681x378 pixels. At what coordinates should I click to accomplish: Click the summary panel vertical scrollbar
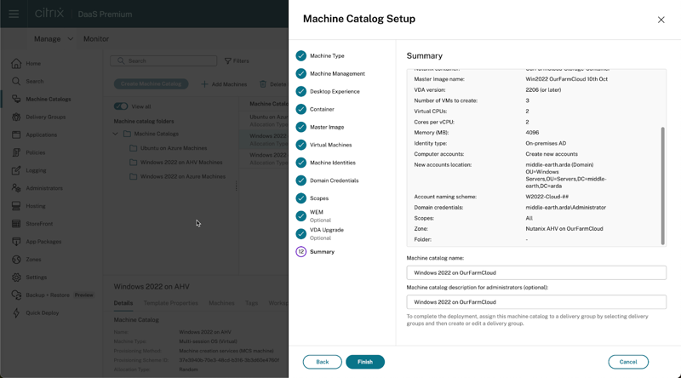662,186
